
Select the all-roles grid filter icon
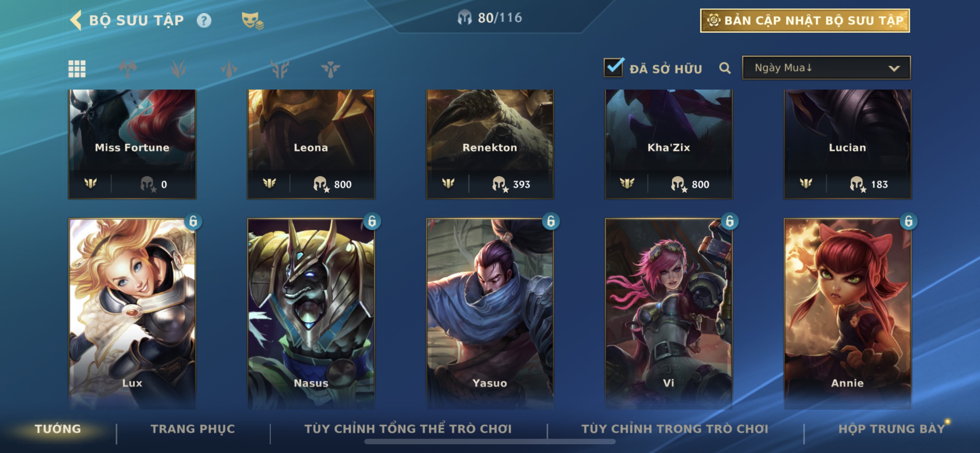tap(77, 69)
